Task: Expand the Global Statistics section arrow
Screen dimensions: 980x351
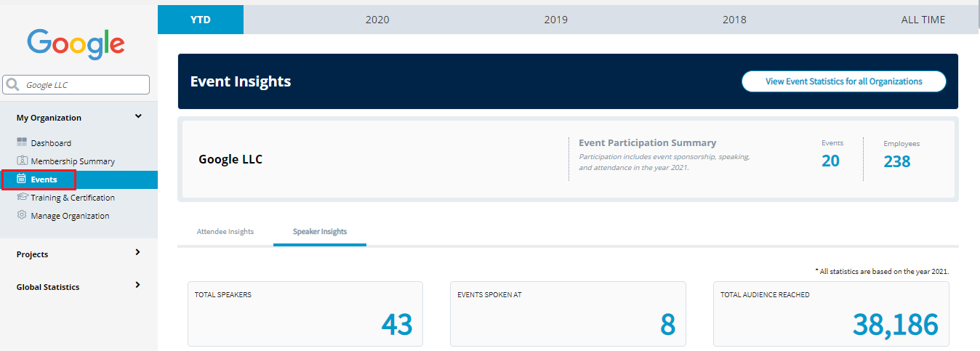Action: pyautogui.click(x=138, y=286)
